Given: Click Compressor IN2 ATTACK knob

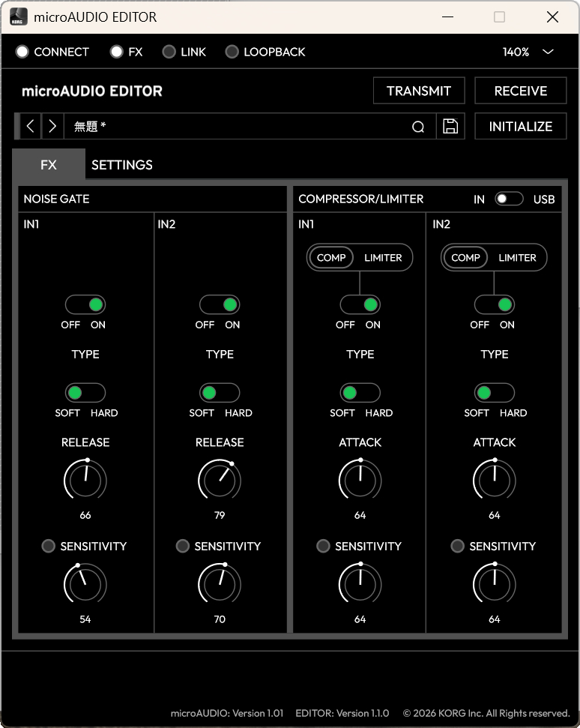Looking at the screenshot, I should [x=495, y=480].
